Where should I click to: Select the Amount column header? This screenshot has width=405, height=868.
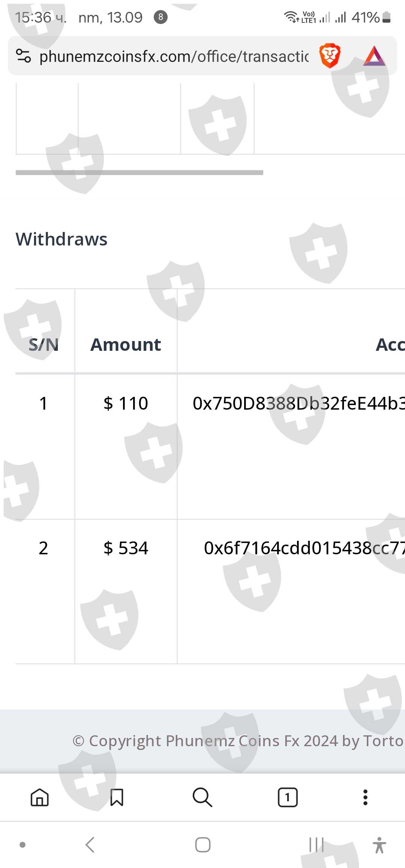coord(126,344)
